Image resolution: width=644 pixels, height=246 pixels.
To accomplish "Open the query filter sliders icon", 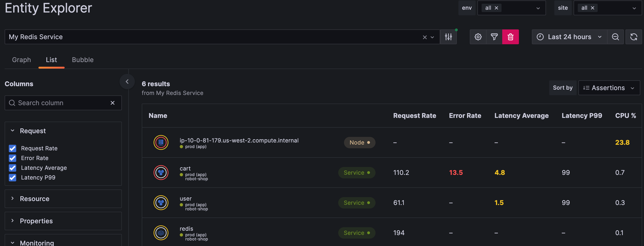I will [x=448, y=37].
